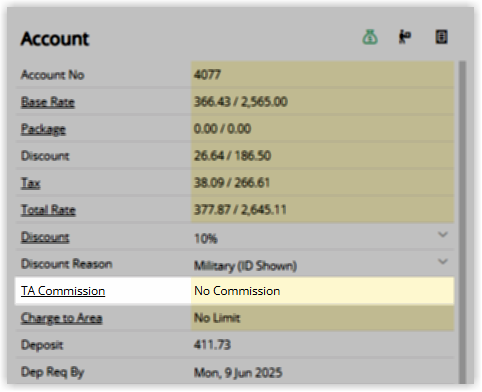Expand the Discount 10% dropdown arrow
Image resolution: width=482 pixels, height=392 pixels.
(443, 235)
